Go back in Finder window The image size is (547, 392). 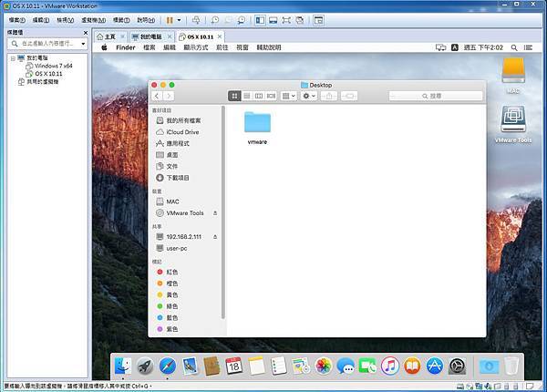[157, 96]
